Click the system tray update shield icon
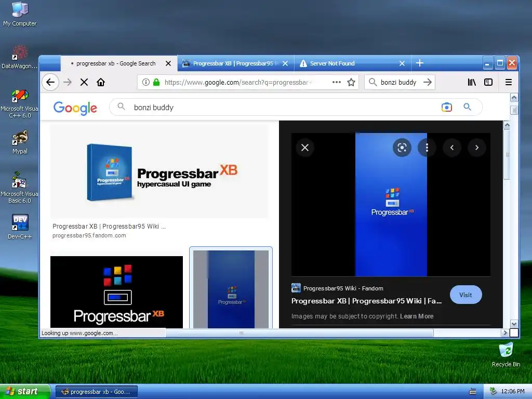Screen dimensions: 532x399 494,391
